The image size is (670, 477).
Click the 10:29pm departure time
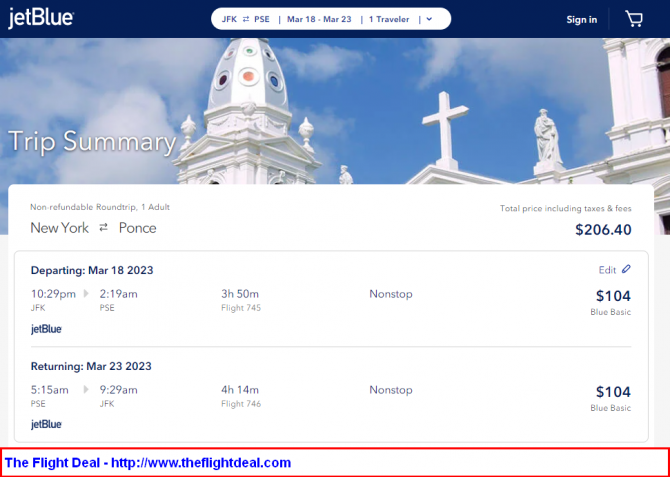(x=53, y=294)
